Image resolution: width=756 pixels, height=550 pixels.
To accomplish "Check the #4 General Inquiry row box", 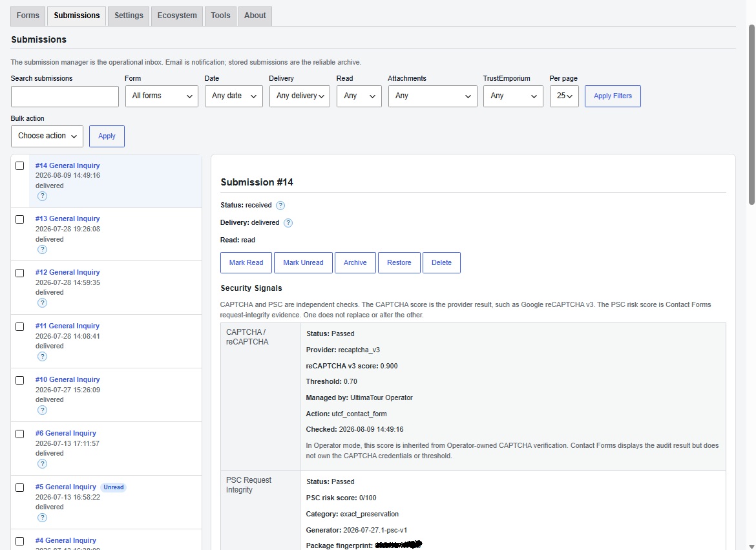I will click(20, 542).
